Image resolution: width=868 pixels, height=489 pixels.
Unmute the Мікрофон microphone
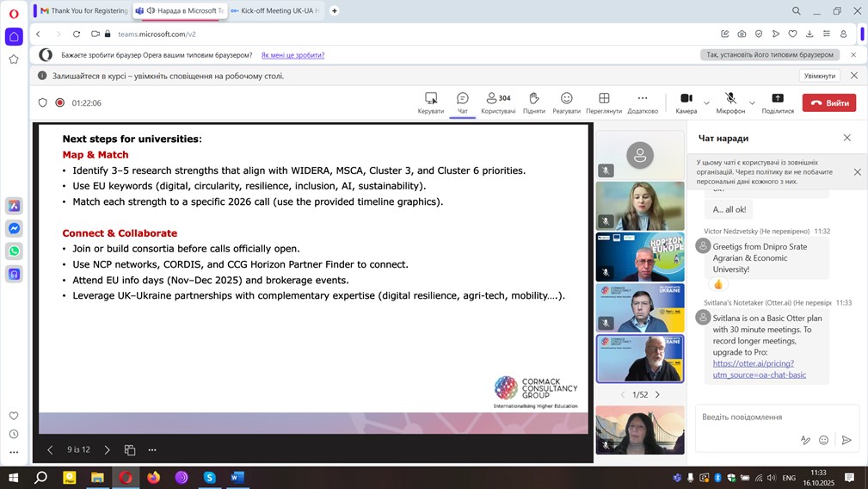click(x=730, y=99)
